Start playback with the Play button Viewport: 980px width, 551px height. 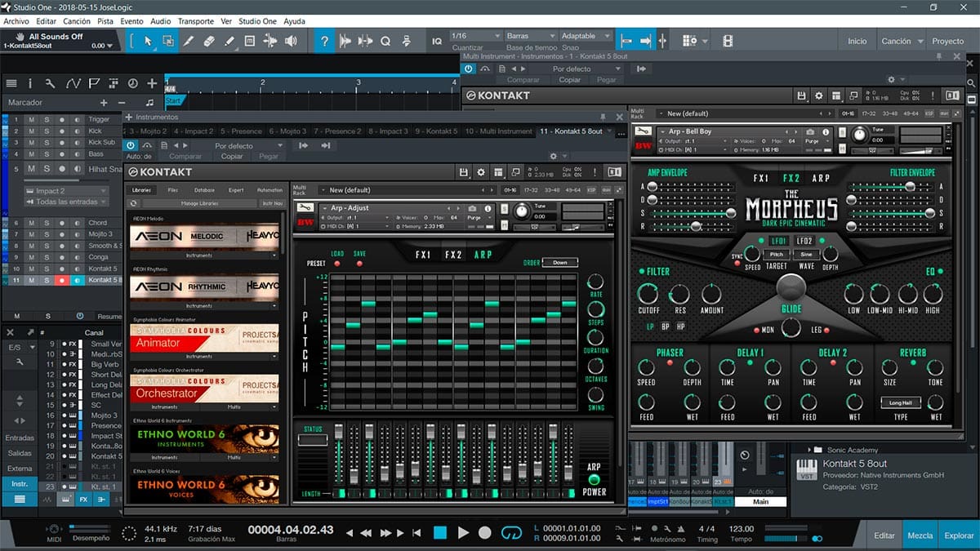(463, 533)
